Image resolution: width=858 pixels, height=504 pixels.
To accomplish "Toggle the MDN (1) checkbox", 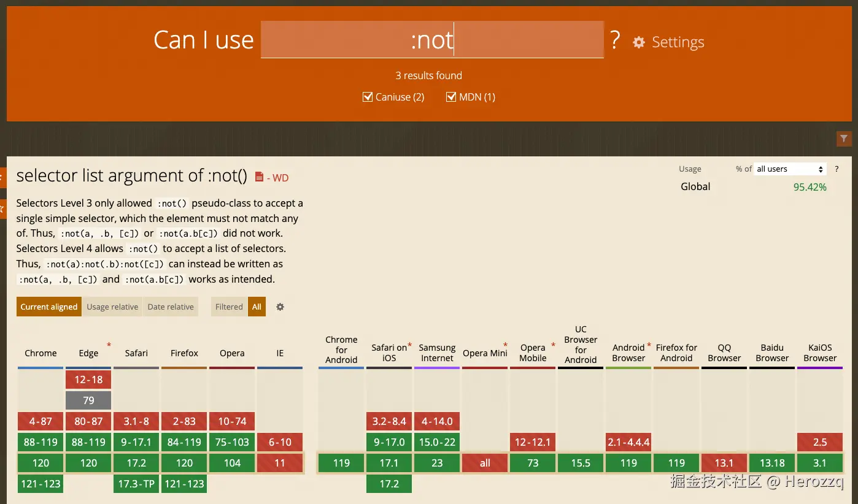I will click(451, 97).
